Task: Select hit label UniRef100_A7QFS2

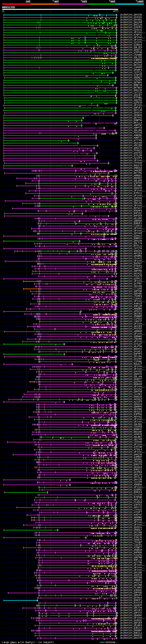Action: point(131,35)
